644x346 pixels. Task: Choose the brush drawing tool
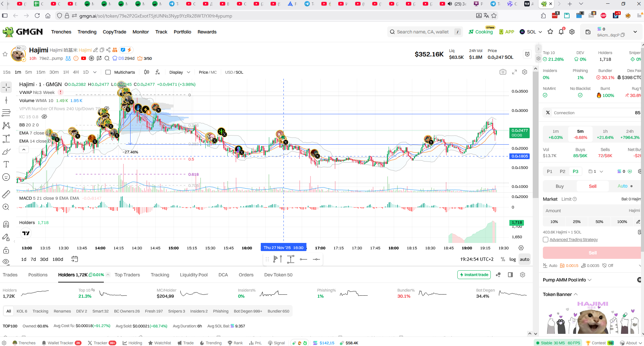6,152
